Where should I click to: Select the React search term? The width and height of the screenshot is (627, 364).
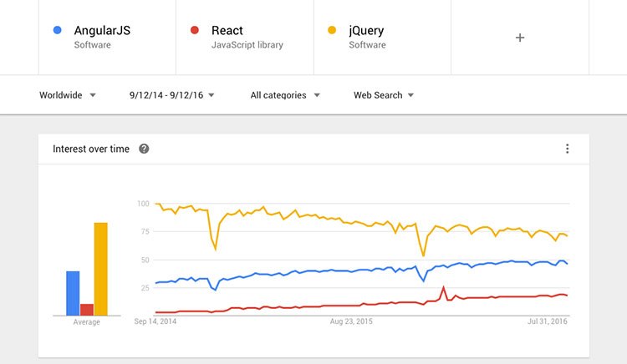point(227,30)
